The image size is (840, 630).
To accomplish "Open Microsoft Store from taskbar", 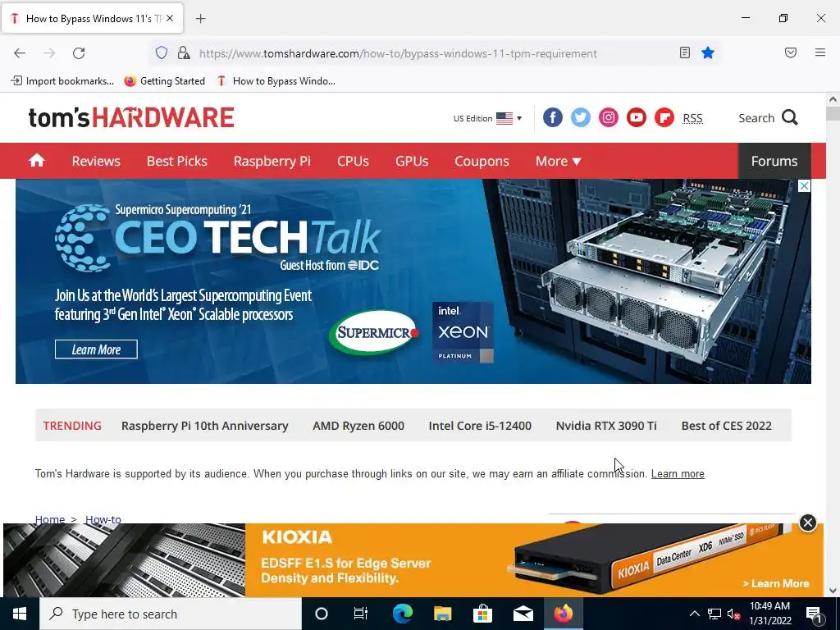I will pyautogui.click(x=482, y=614).
